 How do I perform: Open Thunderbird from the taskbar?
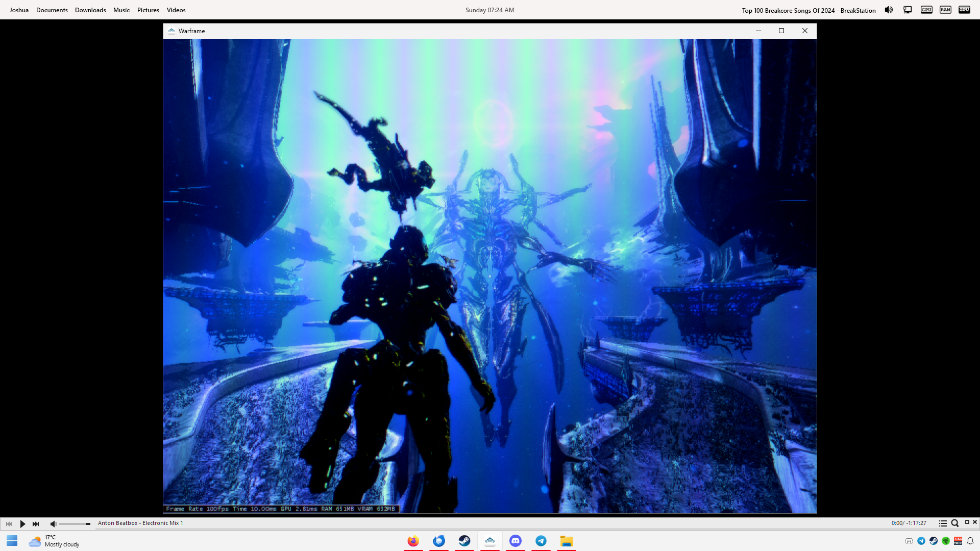tap(439, 541)
